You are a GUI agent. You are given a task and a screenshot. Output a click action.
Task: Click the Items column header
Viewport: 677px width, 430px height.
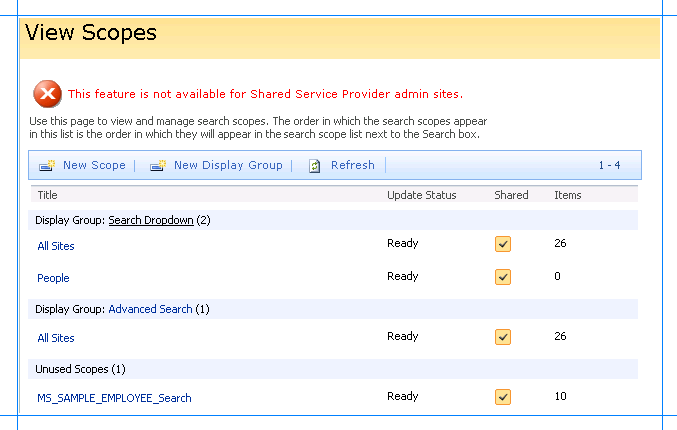click(568, 195)
